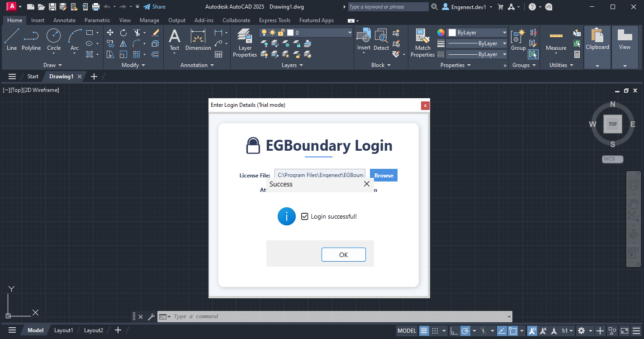Viewport: 644px width, 339px height.
Task: Toggle Isolate Objects in status bar
Action: [x=612, y=331]
